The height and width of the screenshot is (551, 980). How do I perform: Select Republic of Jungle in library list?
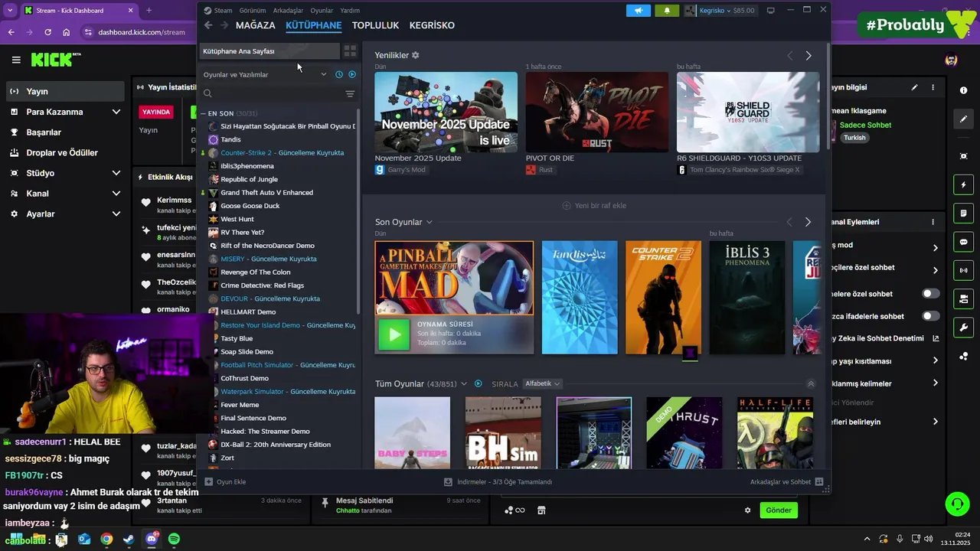(x=249, y=179)
